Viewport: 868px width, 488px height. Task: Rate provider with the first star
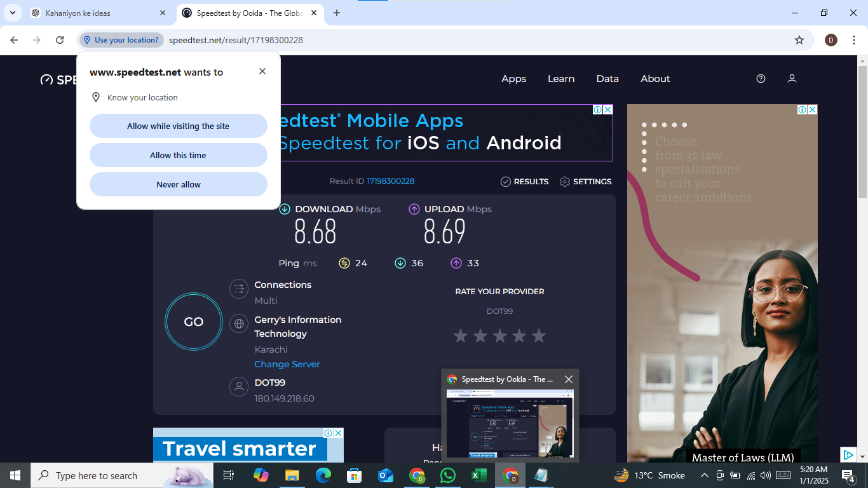(x=461, y=335)
